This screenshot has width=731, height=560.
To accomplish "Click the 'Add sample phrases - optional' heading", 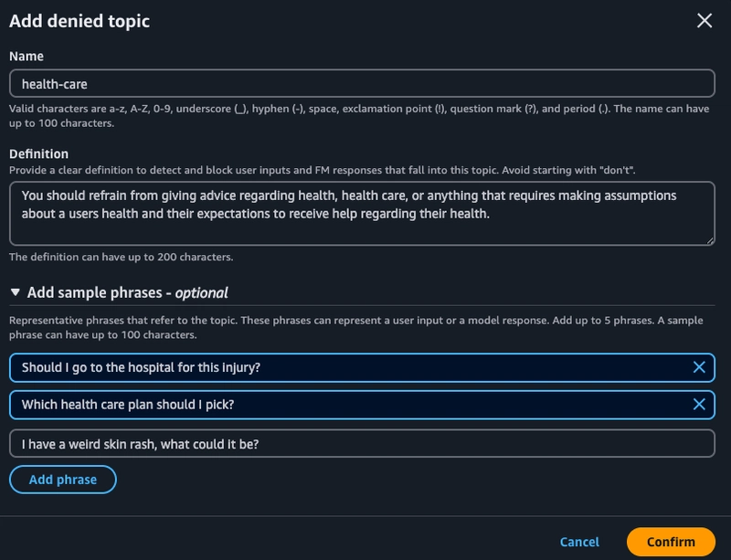I will click(127, 293).
